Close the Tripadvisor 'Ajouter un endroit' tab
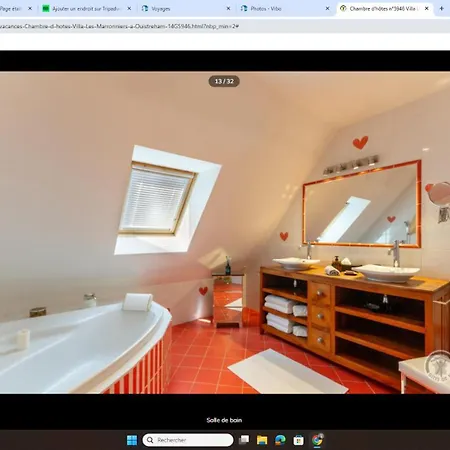 129,9
